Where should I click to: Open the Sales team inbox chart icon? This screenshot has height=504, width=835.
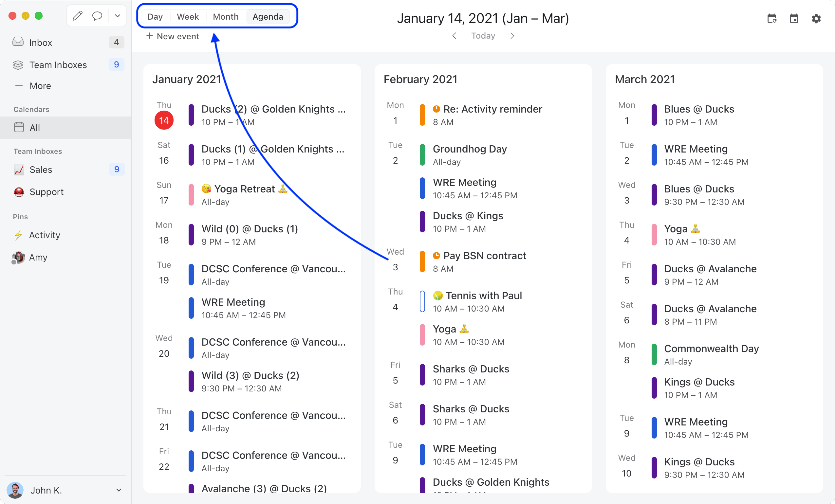click(x=19, y=169)
